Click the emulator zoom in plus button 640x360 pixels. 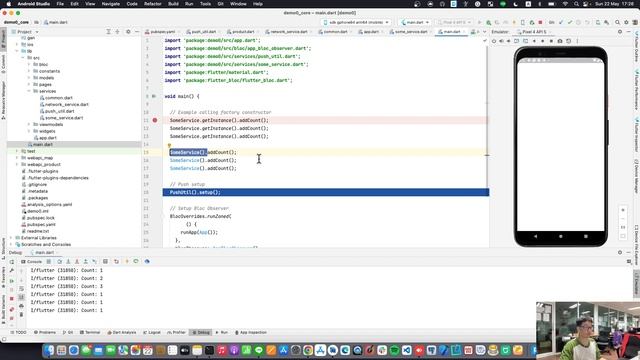click(623, 210)
